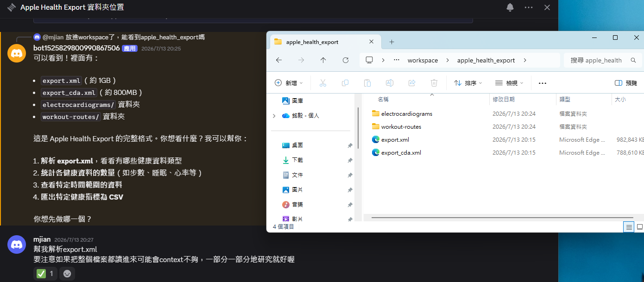644x282 pixels.
Task: Click the thread icon beside the title
Action: (x=12, y=7)
